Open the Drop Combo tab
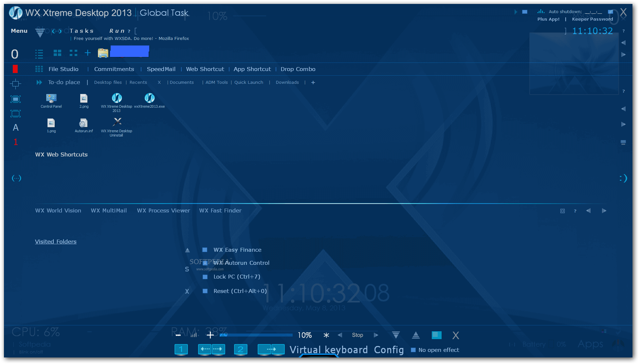The image size is (639, 364). [298, 69]
